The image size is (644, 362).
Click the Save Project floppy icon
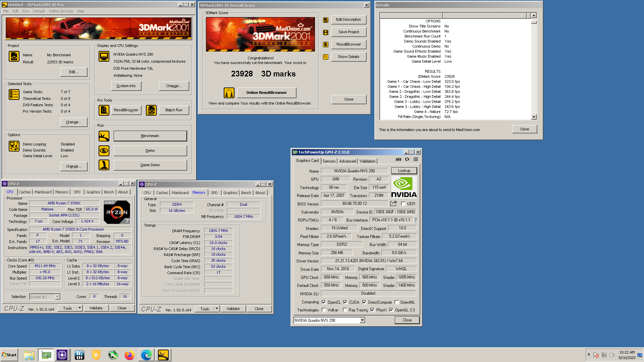(326, 32)
